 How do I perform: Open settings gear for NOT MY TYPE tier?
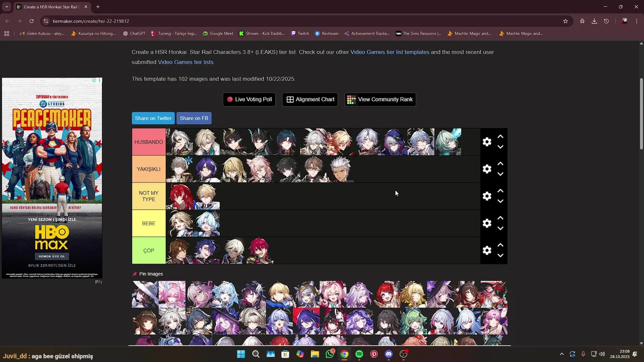(487, 196)
